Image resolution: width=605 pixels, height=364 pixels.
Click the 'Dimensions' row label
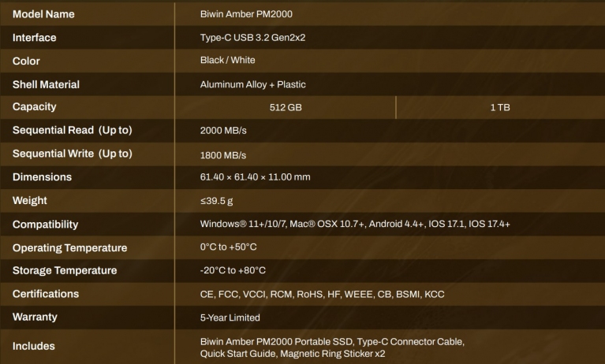click(42, 177)
